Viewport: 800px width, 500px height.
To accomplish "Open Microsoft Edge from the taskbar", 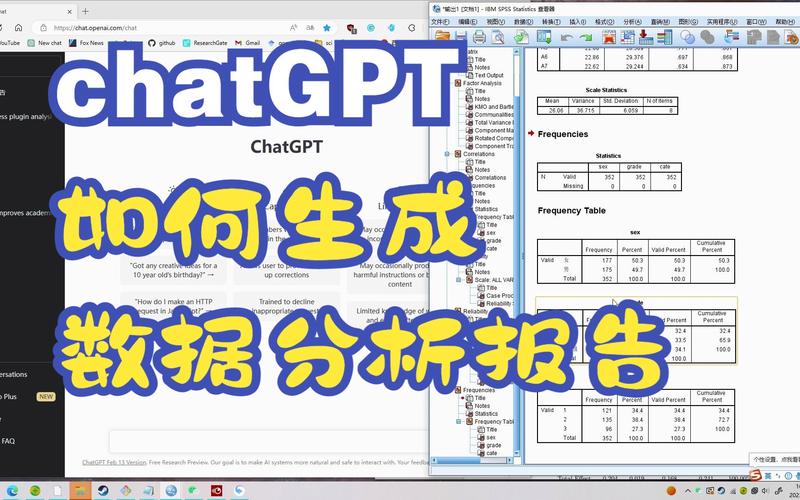I will pos(12,491).
